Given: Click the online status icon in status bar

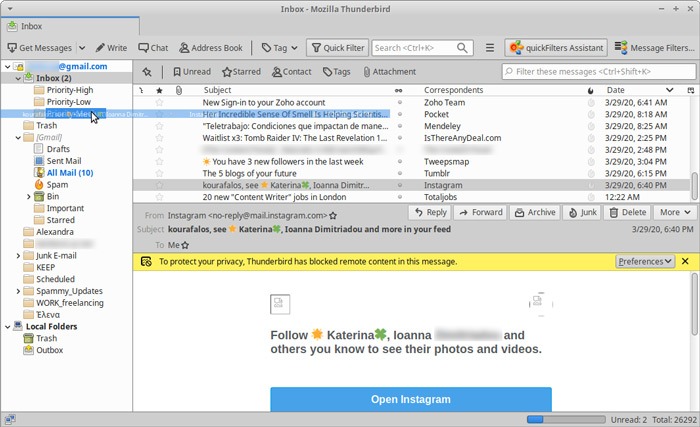Looking at the screenshot, I should 10,419.
